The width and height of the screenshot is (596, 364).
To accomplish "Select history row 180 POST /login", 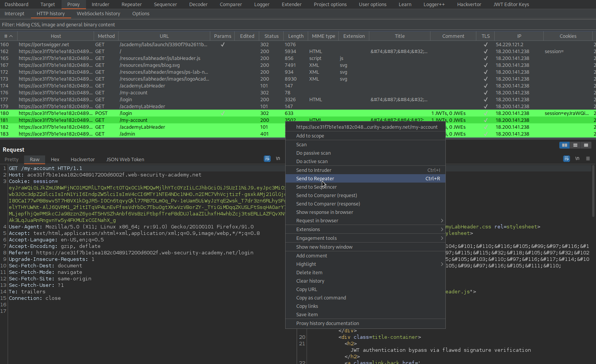I will point(298,113).
